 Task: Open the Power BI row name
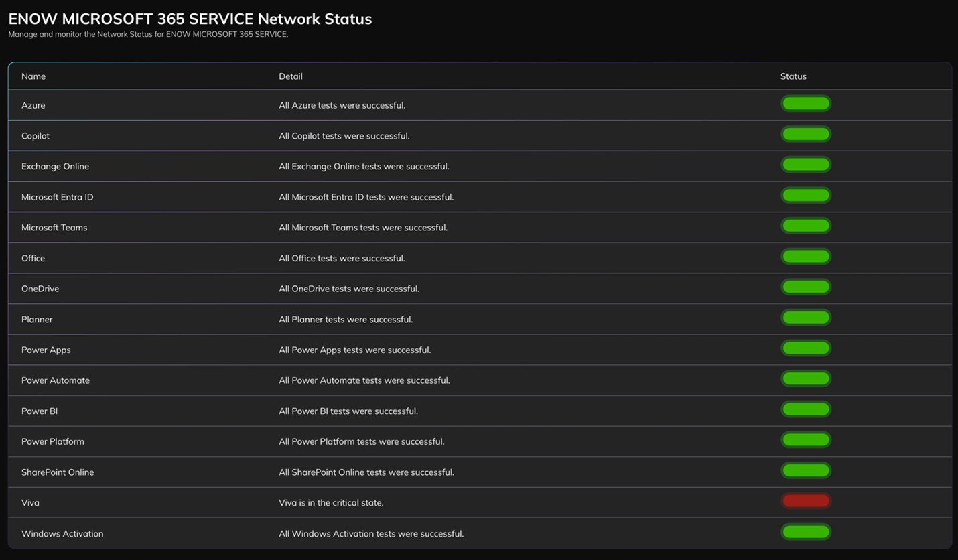tap(40, 411)
